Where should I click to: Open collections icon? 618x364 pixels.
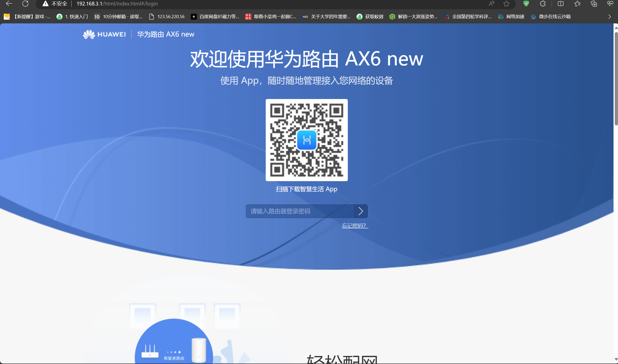coord(594,4)
